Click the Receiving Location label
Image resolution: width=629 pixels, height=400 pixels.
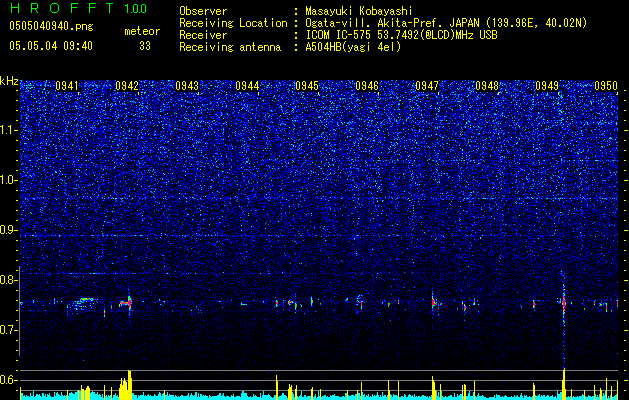coord(233,23)
